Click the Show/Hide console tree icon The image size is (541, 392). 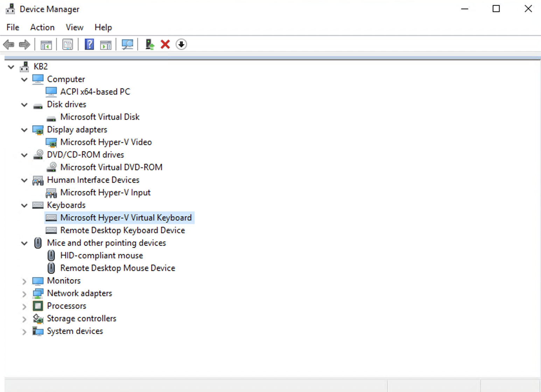(x=46, y=44)
